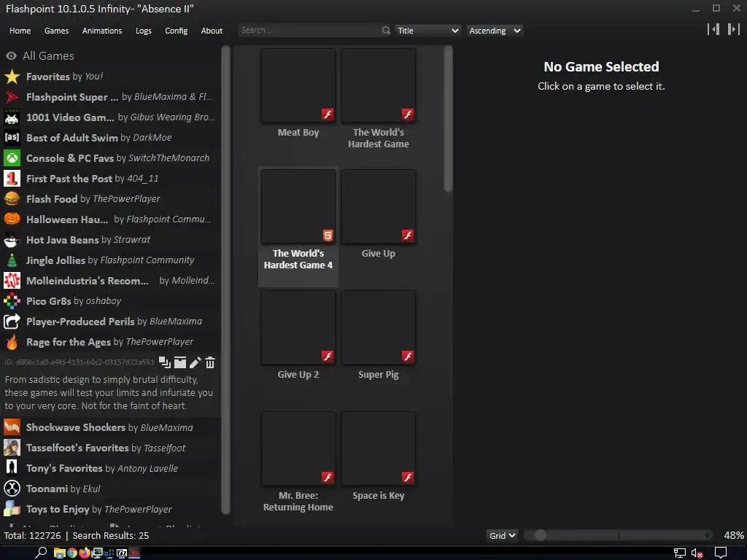Image resolution: width=747 pixels, height=560 pixels.
Task: Open the About tab
Action: pos(212,31)
